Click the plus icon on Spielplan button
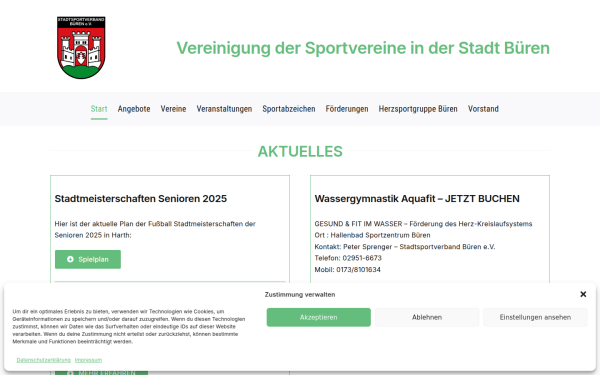Image resolution: width=600 pixels, height=375 pixels. pyautogui.click(x=70, y=259)
